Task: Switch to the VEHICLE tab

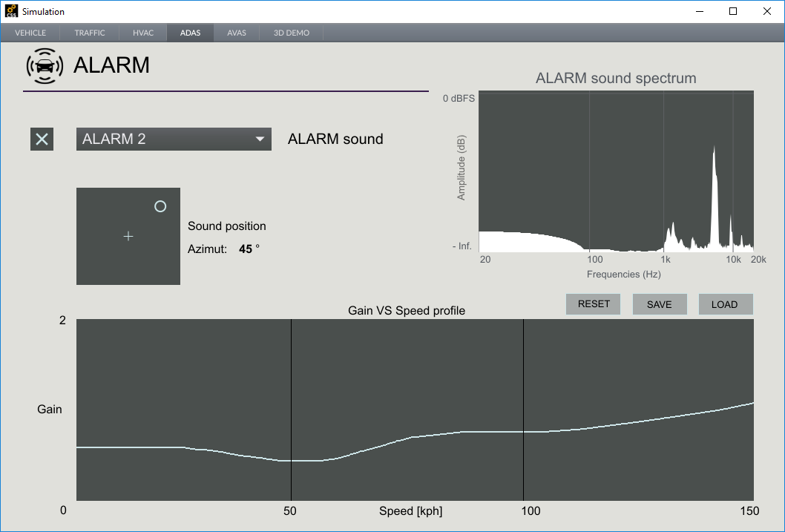Action: [x=30, y=33]
